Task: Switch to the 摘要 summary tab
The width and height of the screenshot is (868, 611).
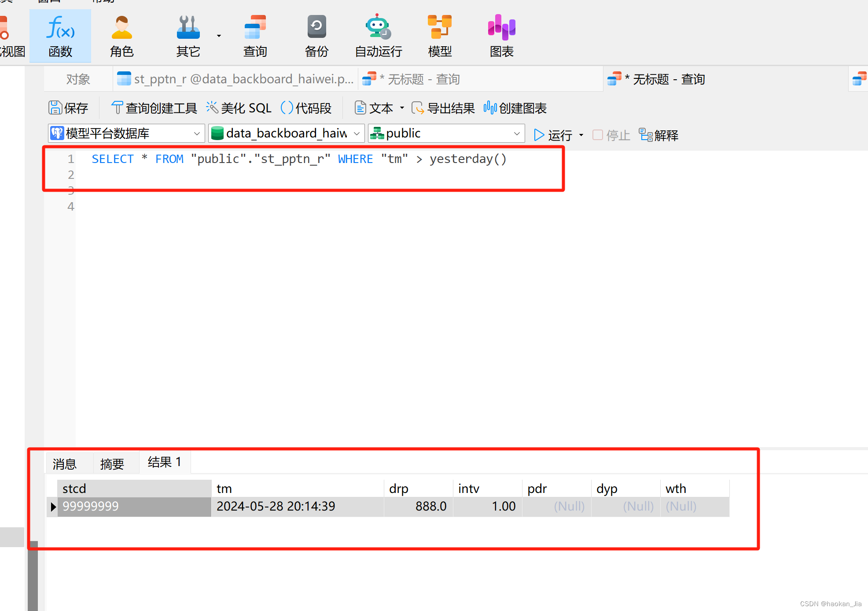Action: [x=112, y=463]
